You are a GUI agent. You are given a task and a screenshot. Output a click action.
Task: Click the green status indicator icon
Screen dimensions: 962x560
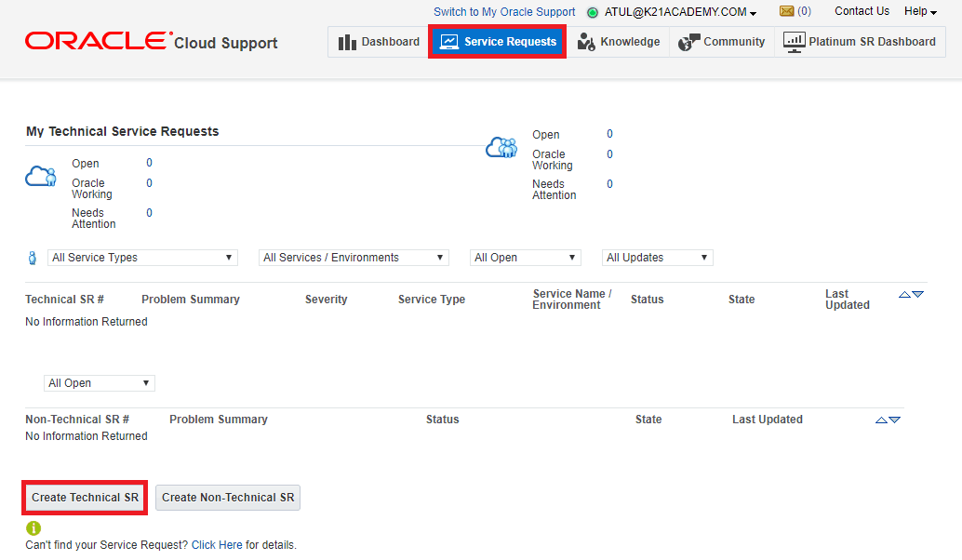(592, 13)
